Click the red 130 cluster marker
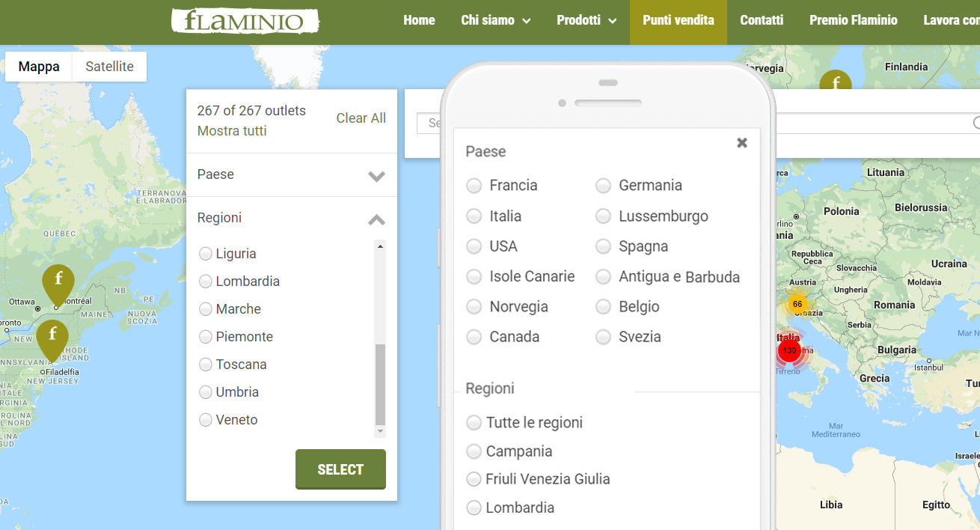This screenshot has height=530, width=980. tap(789, 350)
